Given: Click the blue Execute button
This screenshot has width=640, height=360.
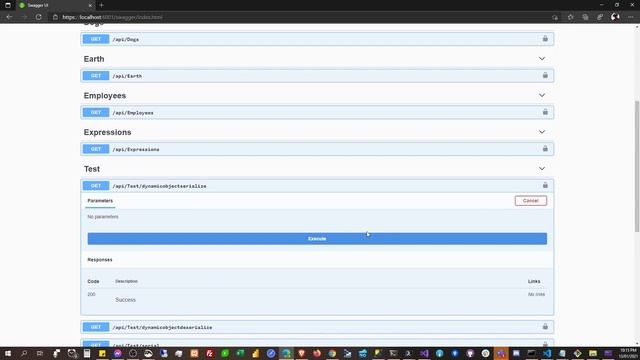Looking at the screenshot, I should click(317, 239).
